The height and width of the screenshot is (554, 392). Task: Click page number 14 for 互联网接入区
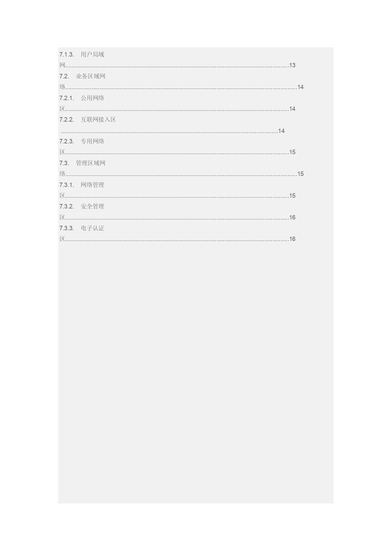coord(281,131)
